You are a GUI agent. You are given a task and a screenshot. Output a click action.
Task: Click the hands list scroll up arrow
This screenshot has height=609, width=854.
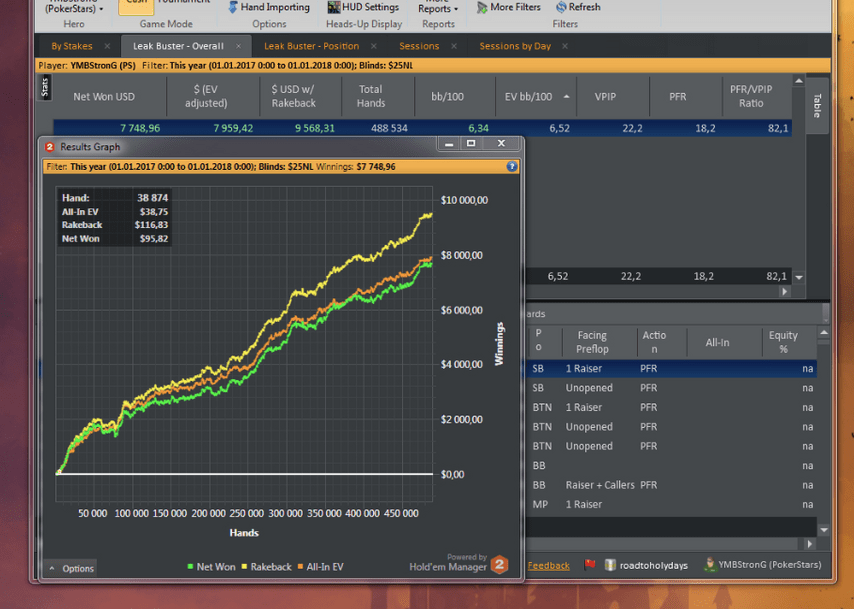[824, 332]
